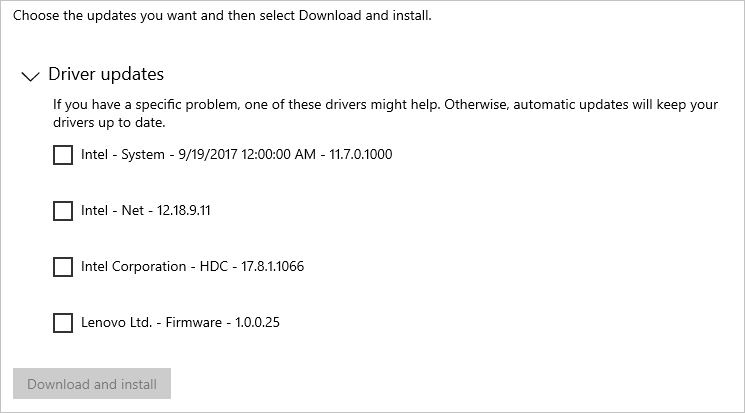The width and height of the screenshot is (745, 413).
Task: Click the 9/19/2017 12:00:00 AM date text
Action: 247,154
